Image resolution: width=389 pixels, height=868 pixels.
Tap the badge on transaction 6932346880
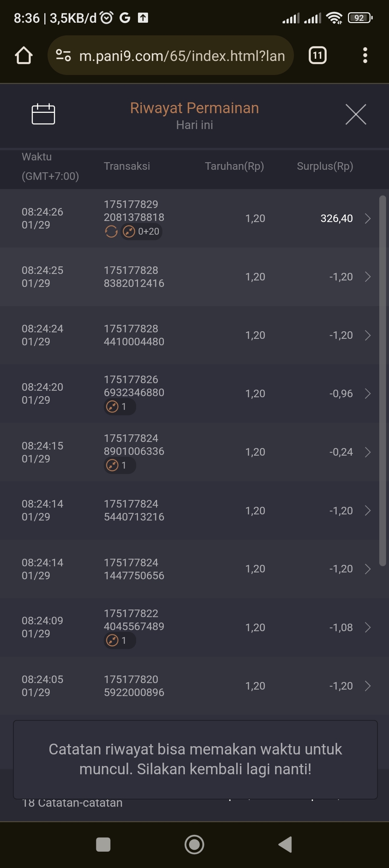(120, 407)
